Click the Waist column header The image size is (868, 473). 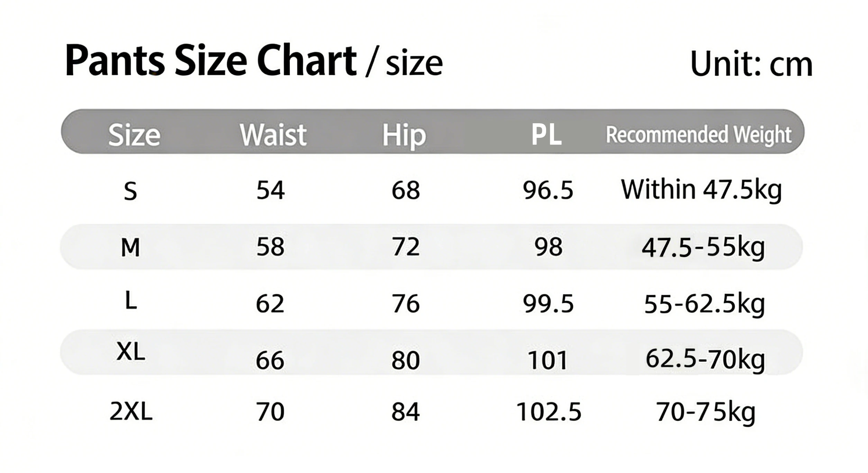273,134
